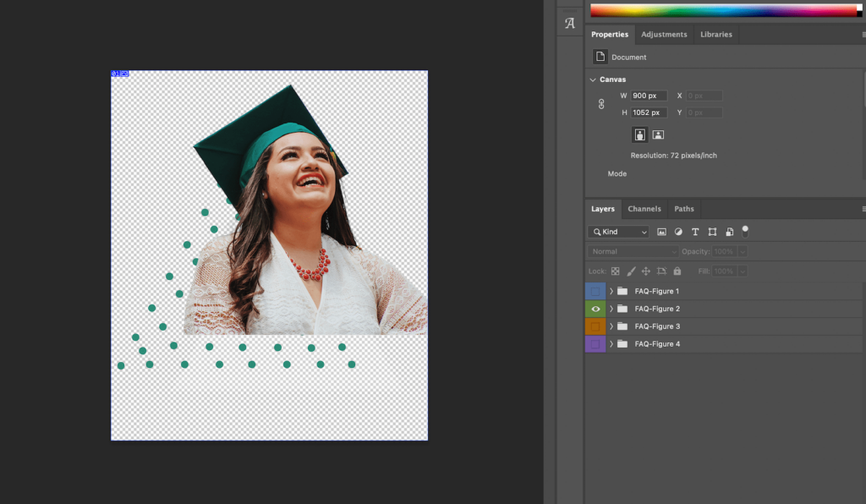This screenshot has width=866, height=504.
Task: Open the Adjustments tab
Action: click(x=664, y=35)
